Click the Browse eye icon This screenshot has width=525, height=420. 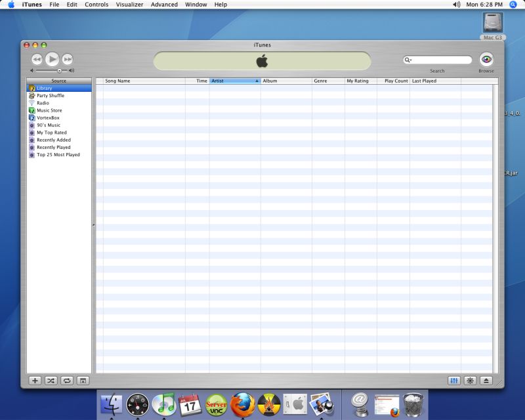(486, 60)
